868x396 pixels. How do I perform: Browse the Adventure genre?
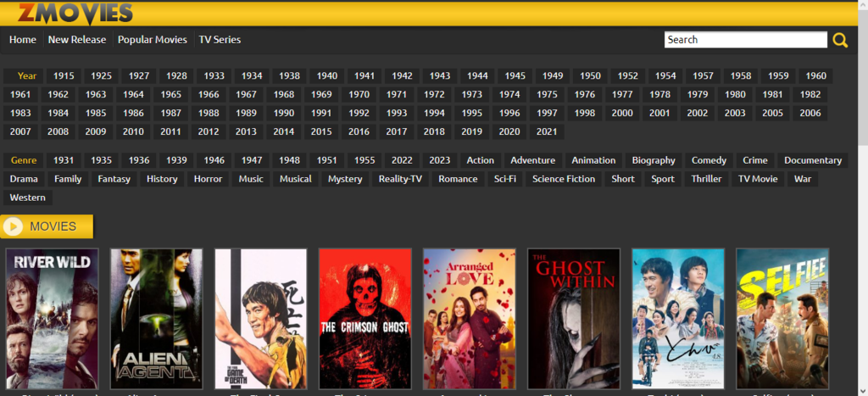coord(532,160)
